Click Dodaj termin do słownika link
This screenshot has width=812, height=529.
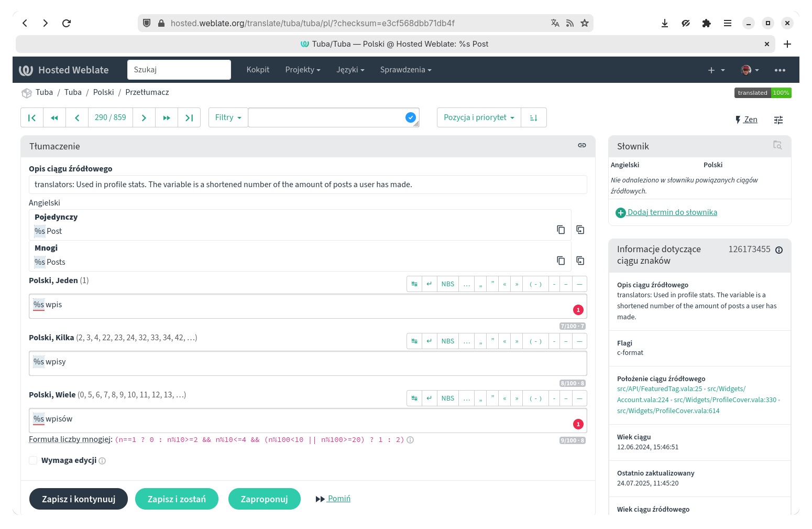point(672,212)
